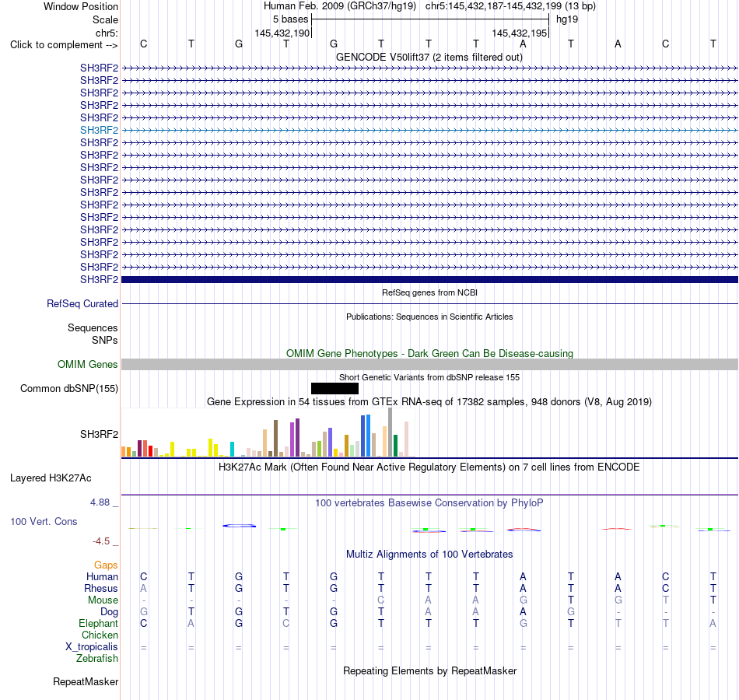Click the hg19 label beside scale bar

coord(567,19)
